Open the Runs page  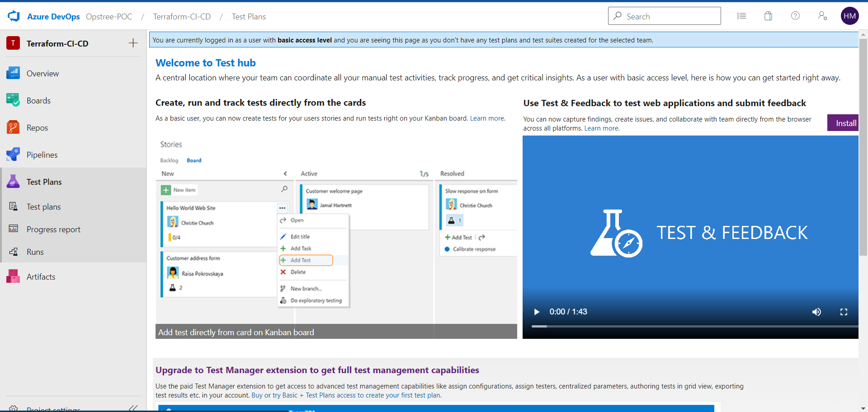click(35, 252)
